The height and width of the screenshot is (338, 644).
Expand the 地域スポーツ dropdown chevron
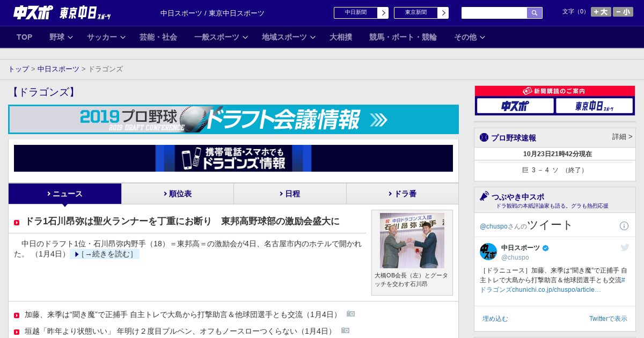(x=313, y=37)
